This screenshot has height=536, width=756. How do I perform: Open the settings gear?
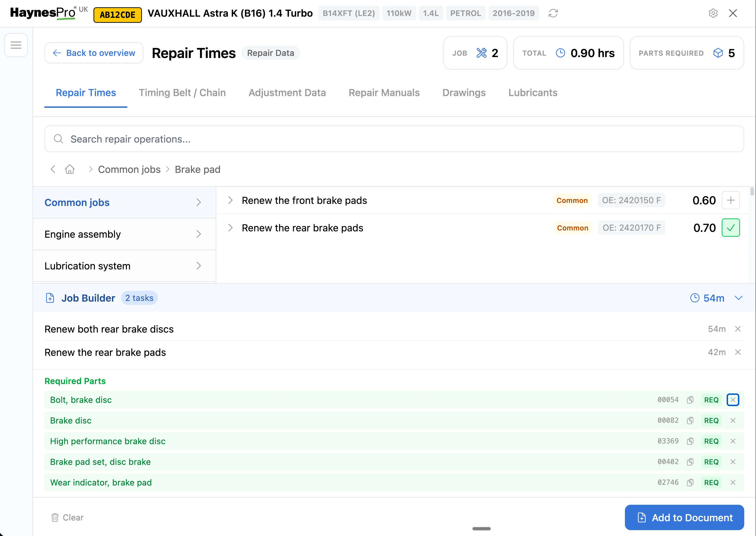click(713, 13)
